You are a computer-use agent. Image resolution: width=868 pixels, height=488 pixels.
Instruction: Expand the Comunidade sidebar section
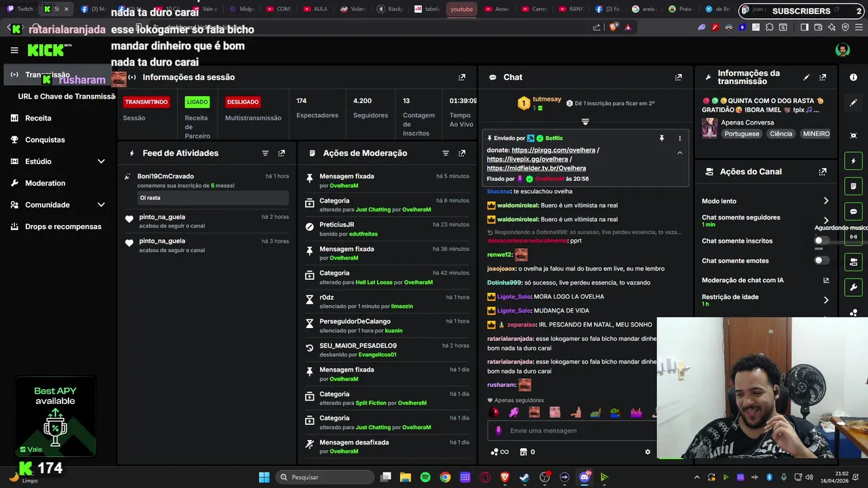click(x=101, y=205)
